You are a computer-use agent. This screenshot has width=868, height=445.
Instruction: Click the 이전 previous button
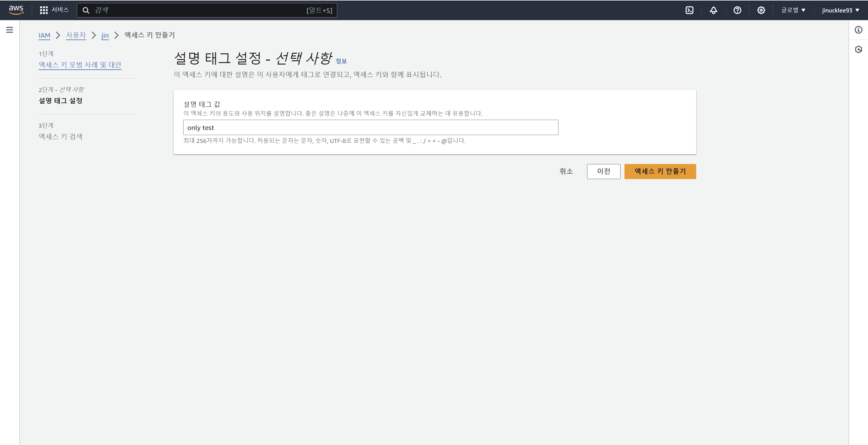(603, 172)
